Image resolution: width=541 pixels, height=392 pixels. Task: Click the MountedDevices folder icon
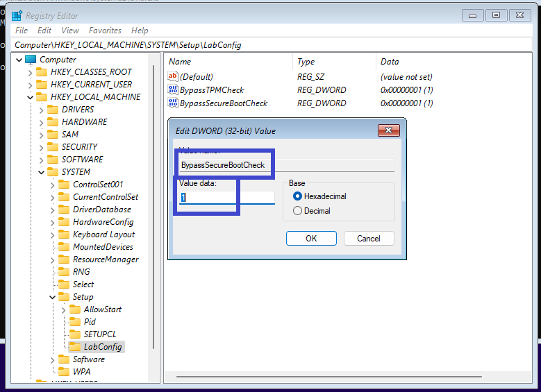[x=63, y=247]
